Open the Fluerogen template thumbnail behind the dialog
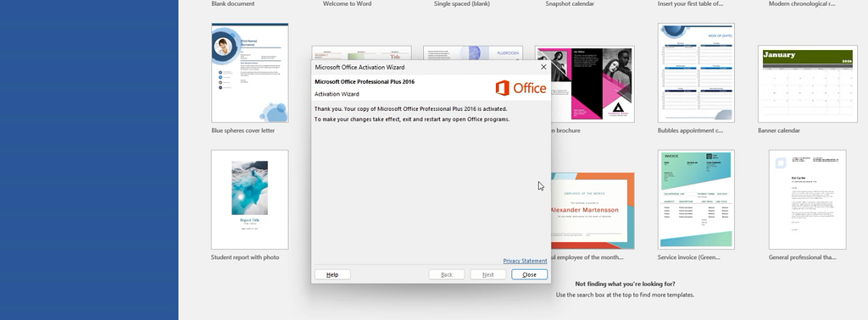 pyautogui.click(x=473, y=53)
